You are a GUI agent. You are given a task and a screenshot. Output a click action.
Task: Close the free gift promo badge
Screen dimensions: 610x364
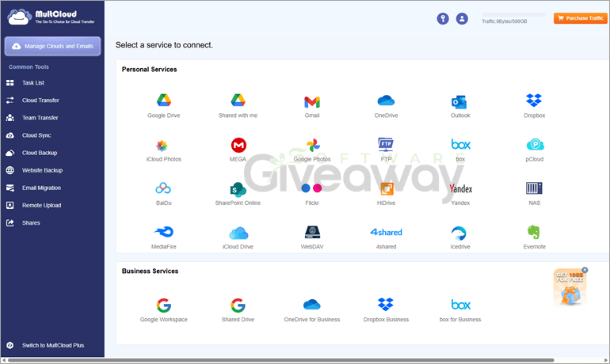click(x=585, y=270)
